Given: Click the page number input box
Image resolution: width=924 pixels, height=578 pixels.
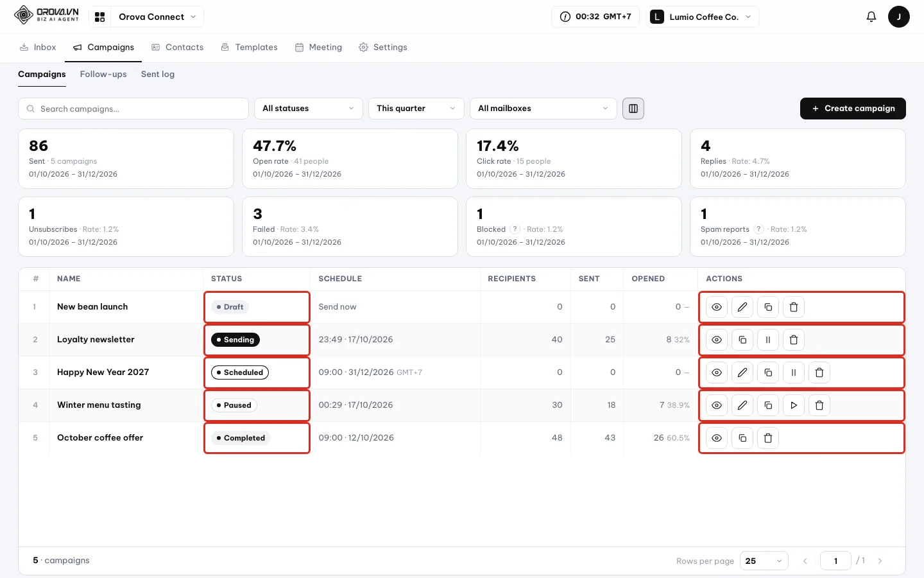Looking at the screenshot, I should pyautogui.click(x=835, y=561).
